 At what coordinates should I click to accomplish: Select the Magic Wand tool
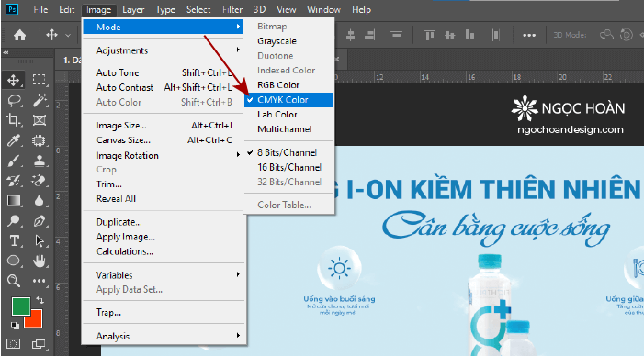40,100
